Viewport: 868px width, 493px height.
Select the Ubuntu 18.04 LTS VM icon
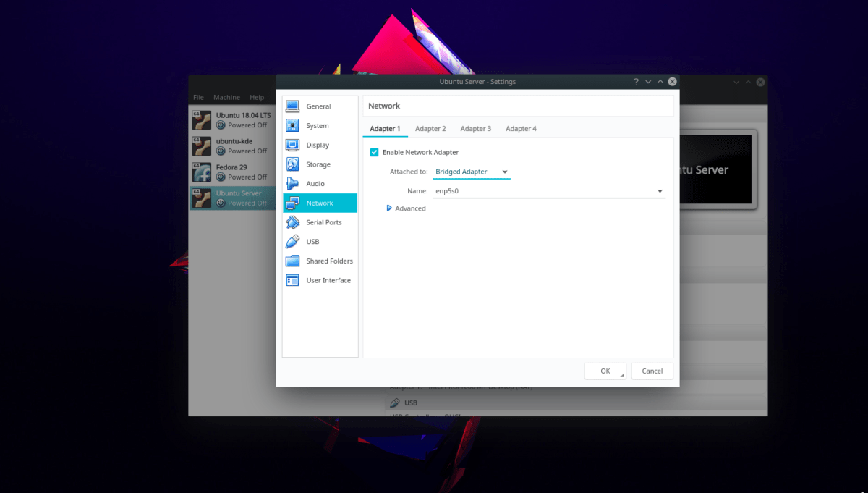(x=201, y=120)
